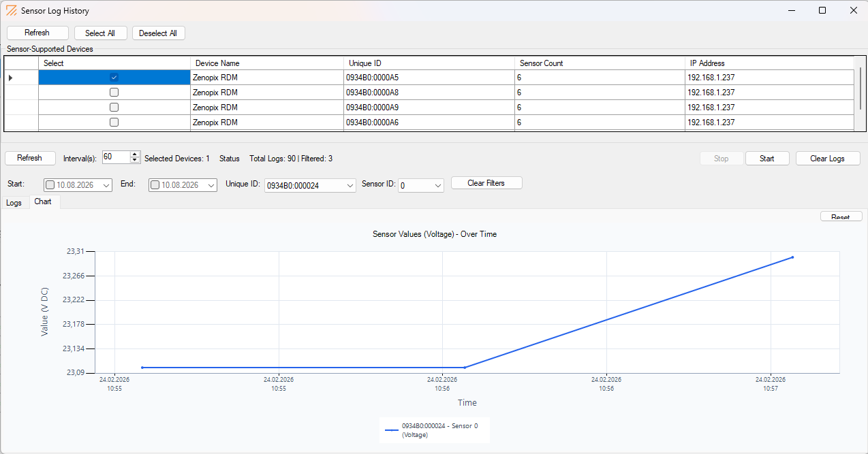The height and width of the screenshot is (454, 868).
Task: Click Device Name in the 0934B0:0000A8 row
Action: point(267,93)
